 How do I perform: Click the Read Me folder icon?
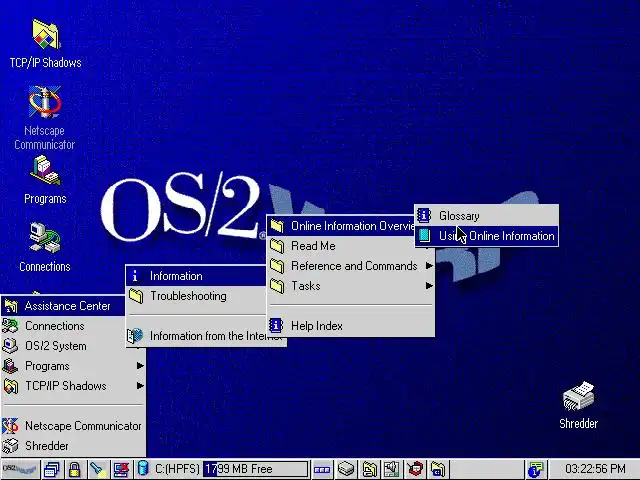277,246
